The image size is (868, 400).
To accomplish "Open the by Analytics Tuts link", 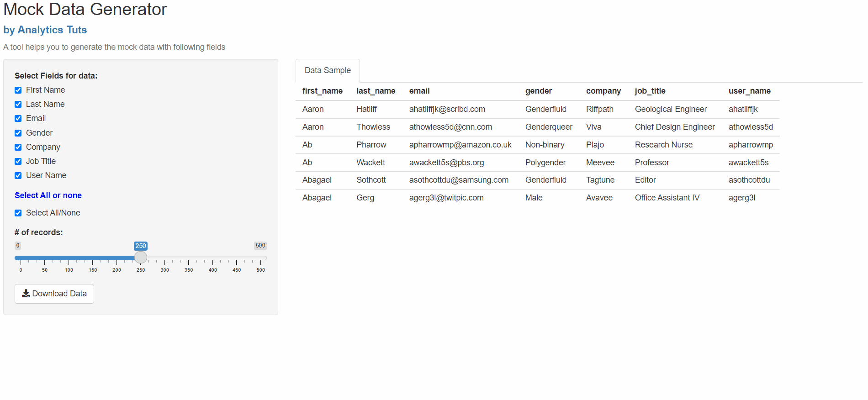I will point(45,30).
